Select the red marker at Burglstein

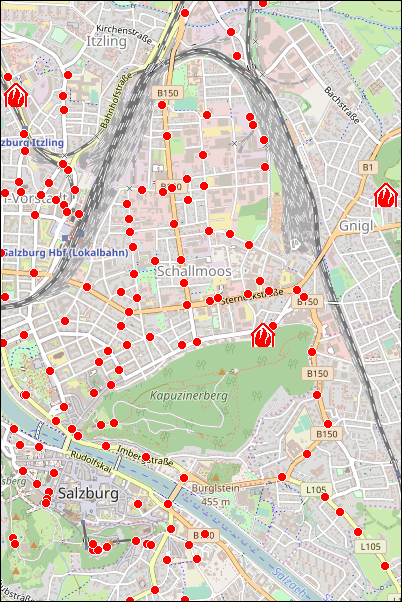184,478
